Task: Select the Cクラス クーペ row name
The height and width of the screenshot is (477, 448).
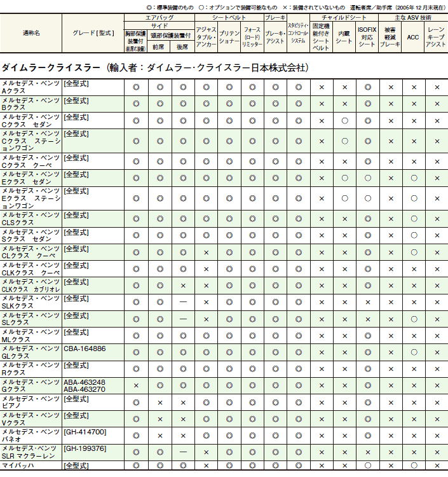Action: click(x=31, y=162)
